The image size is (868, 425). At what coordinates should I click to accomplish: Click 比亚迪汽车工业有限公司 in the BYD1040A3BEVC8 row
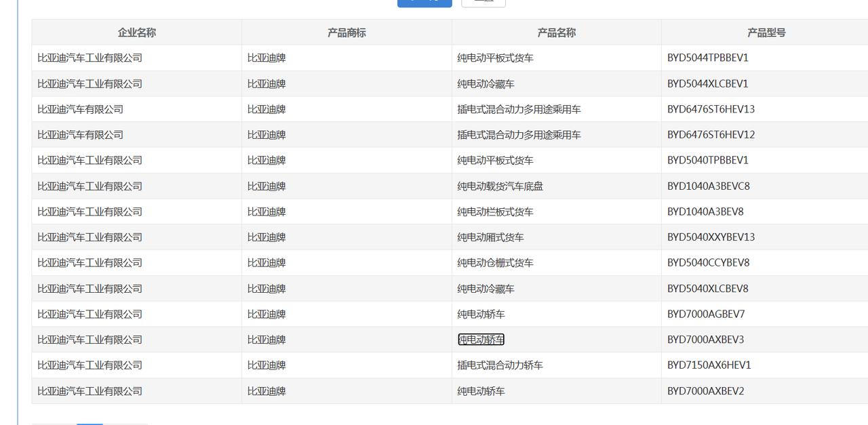(90, 186)
